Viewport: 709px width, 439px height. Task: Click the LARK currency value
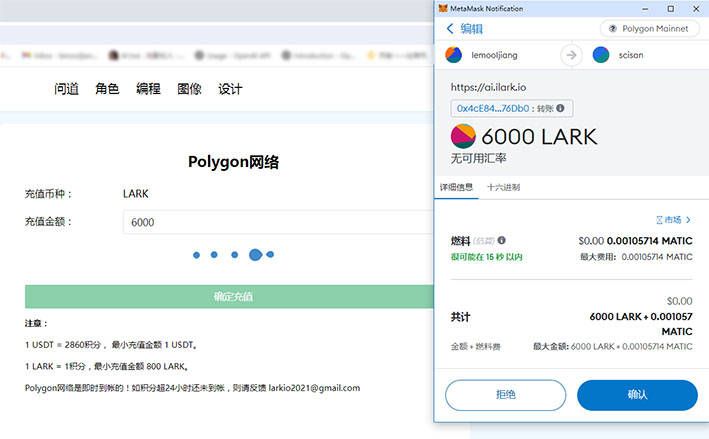pyautogui.click(x=136, y=194)
